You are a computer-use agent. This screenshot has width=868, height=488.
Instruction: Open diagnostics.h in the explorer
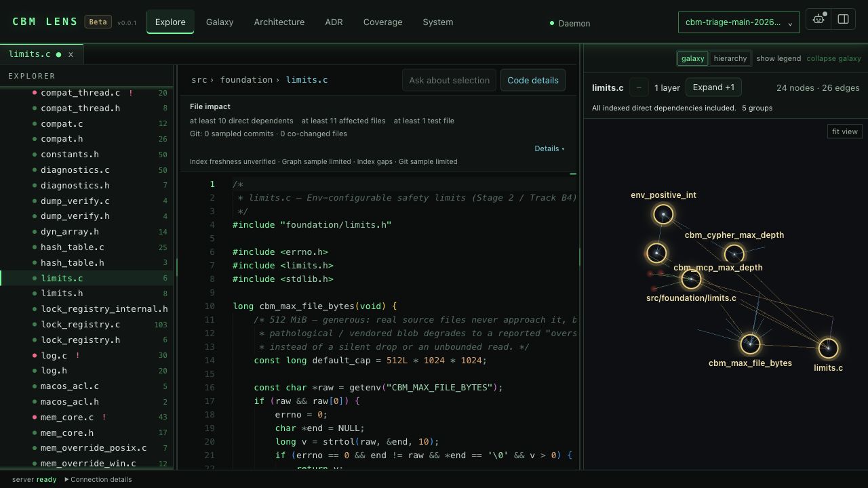[87, 186]
